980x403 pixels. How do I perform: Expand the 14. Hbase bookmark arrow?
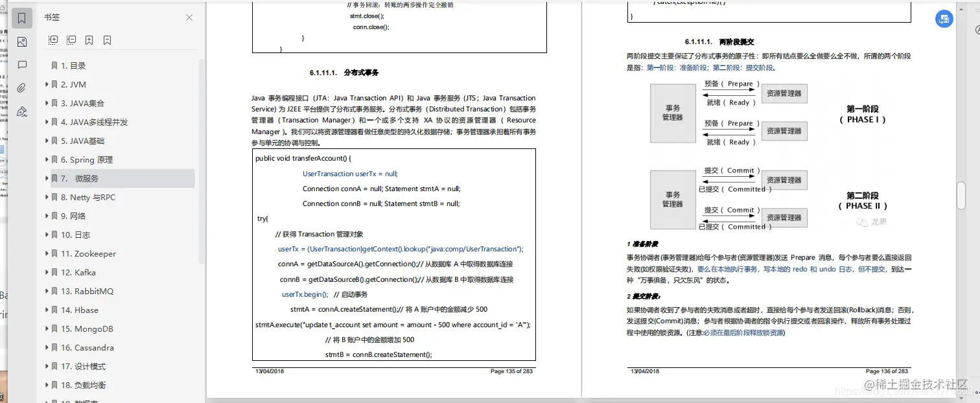[x=47, y=310]
